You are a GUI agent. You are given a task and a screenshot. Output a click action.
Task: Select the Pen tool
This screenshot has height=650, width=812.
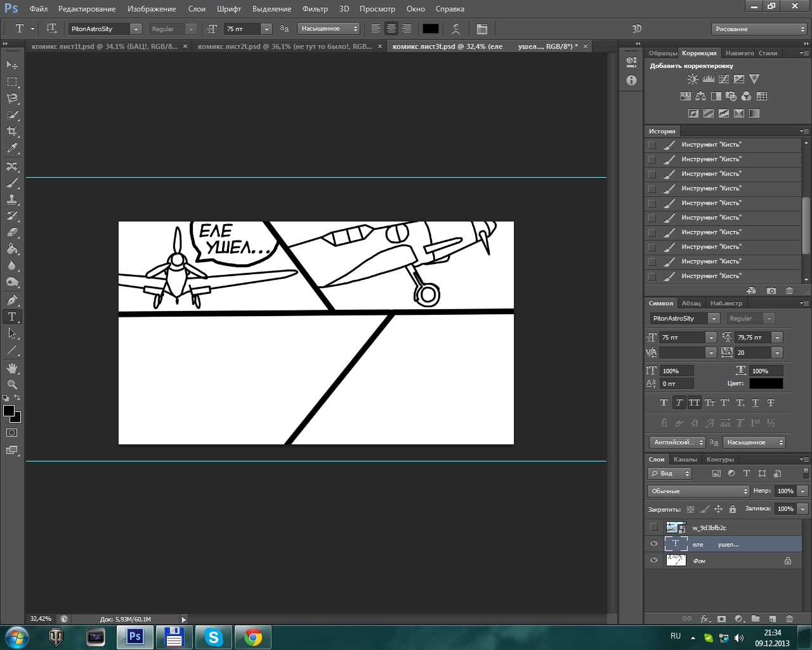12,300
